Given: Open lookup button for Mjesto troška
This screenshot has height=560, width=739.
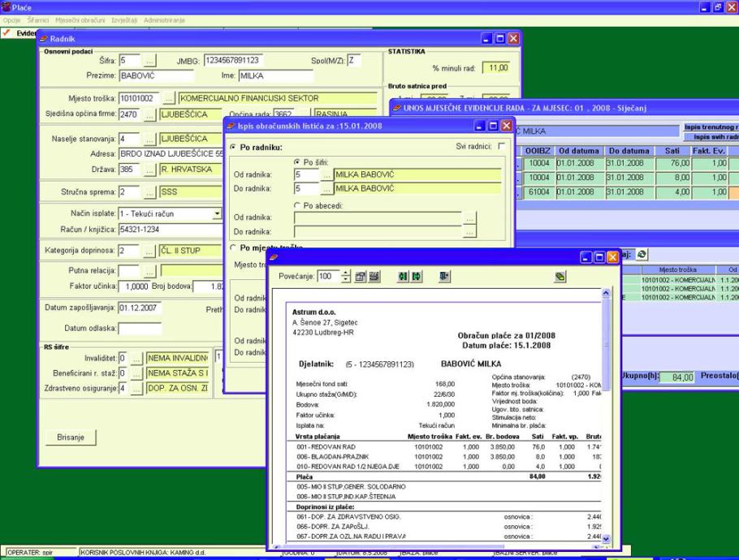Looking at the screenshot, I should (169, 98).
